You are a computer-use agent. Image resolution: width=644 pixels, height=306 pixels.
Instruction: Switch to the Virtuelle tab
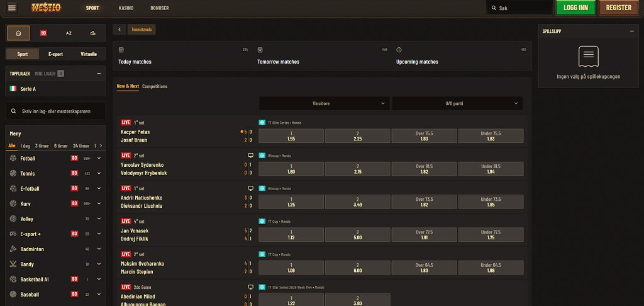(89, 54)
